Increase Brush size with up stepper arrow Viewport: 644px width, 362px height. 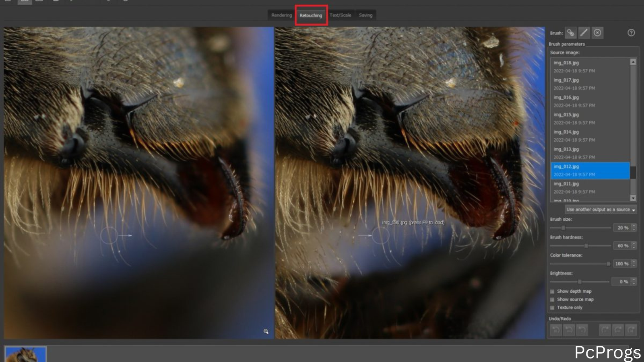pyautogui.click(x=634, y=226)
